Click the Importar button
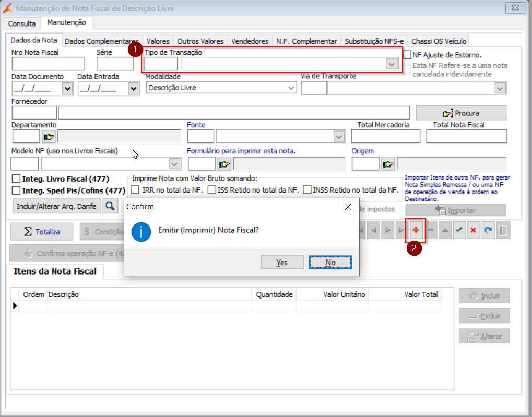 click(455, 210)
